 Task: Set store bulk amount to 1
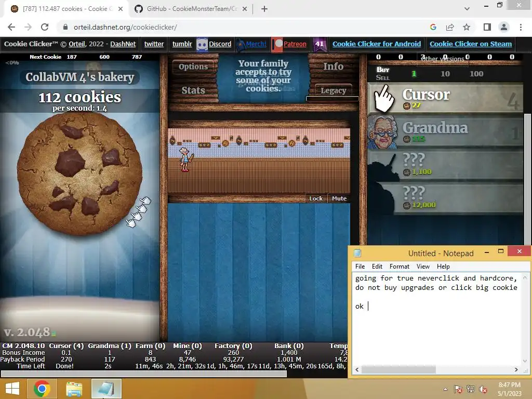(x=414, y=74)
